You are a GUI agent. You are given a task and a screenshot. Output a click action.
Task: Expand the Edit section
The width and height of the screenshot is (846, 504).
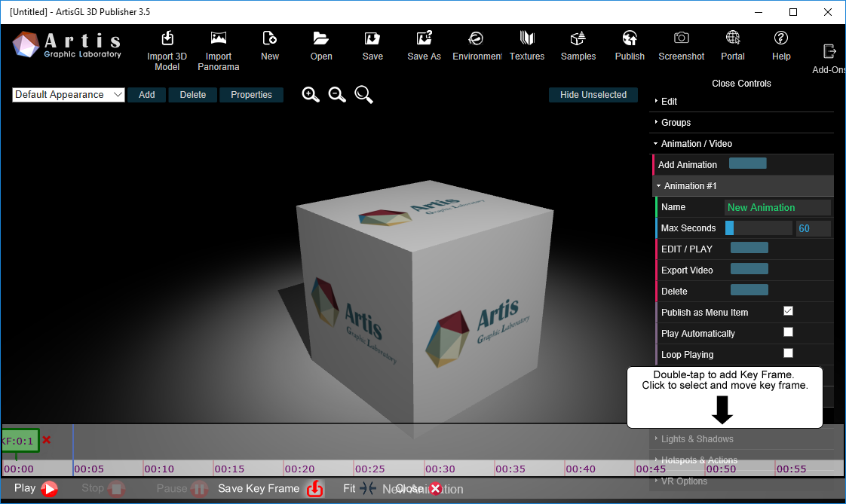(741, 102)
